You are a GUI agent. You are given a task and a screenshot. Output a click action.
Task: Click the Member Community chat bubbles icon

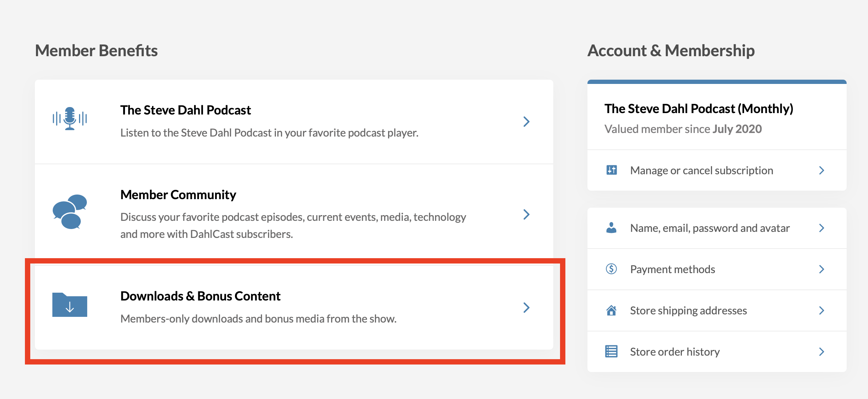[x=70, y=212]
